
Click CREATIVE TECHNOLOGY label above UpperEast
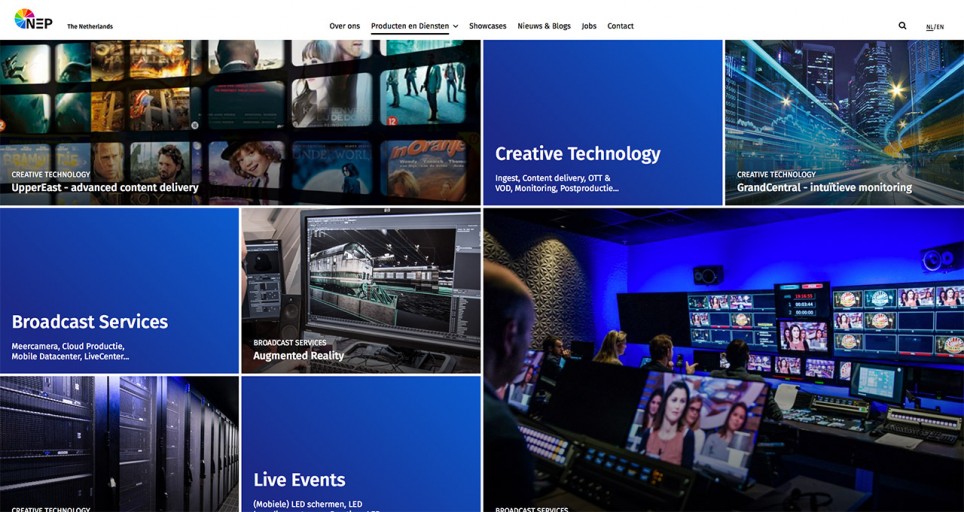(x=50, y=175)
